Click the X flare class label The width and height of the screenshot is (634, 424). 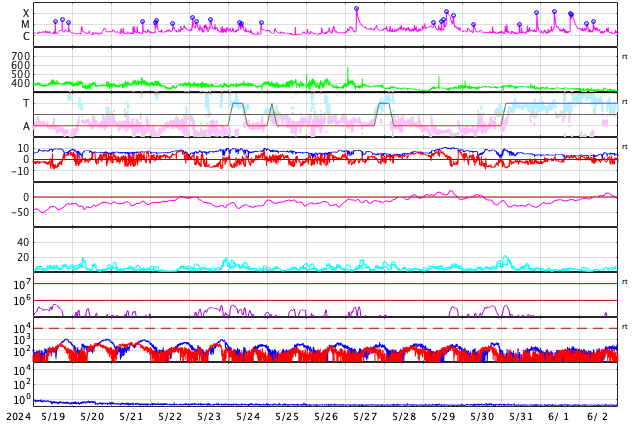click(26, 13)
